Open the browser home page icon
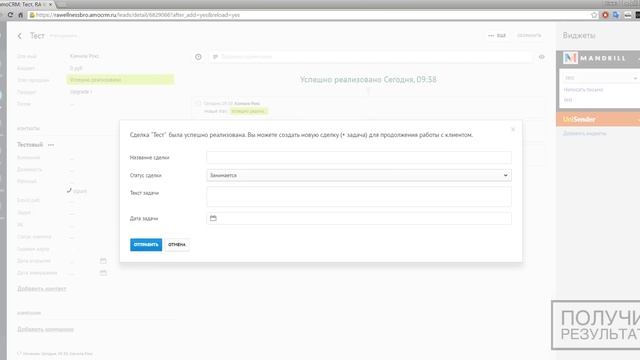 coord(20,15)
